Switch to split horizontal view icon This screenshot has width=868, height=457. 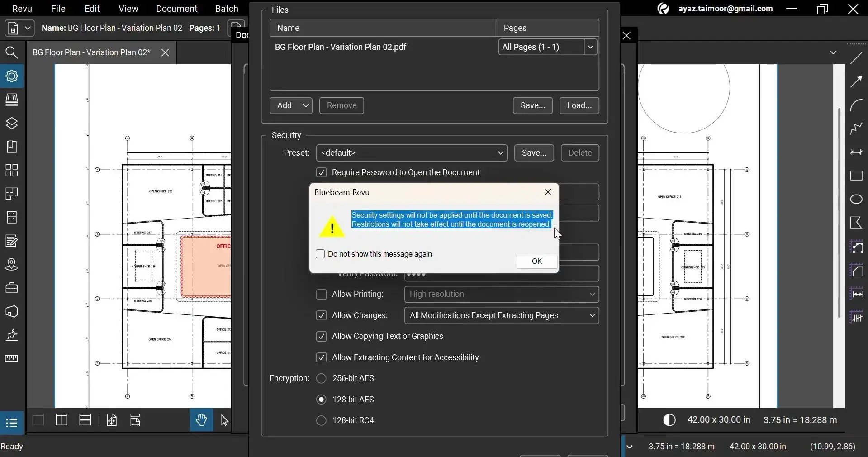click(x=85, y=420)
